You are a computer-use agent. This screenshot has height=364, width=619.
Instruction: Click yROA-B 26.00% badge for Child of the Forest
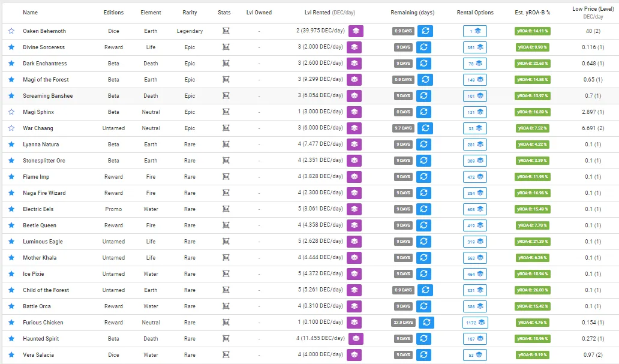click(533, 290)
